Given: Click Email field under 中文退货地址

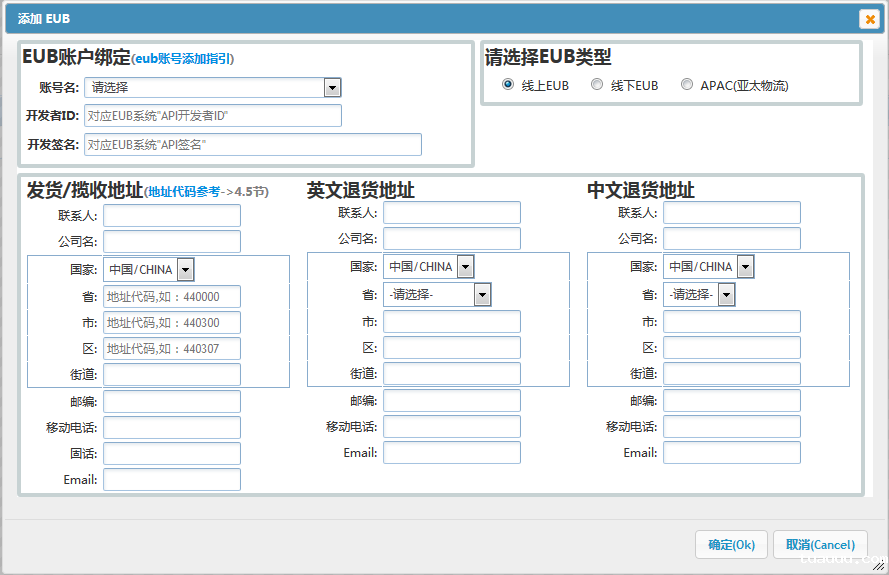Looking at the screenshot, I should [732, 453].
